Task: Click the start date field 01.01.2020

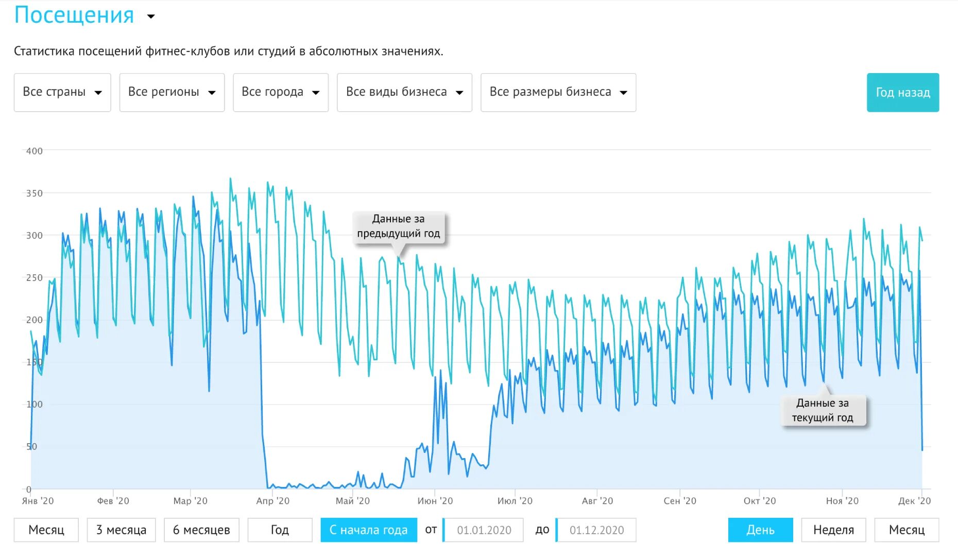Action: pyautogui.click(x=483, y=530)
